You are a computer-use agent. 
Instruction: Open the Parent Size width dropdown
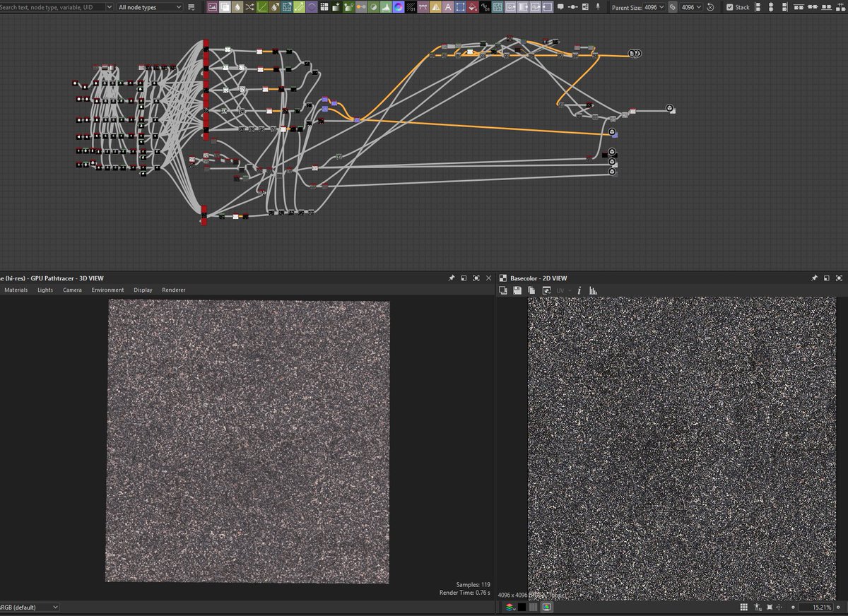654,7
